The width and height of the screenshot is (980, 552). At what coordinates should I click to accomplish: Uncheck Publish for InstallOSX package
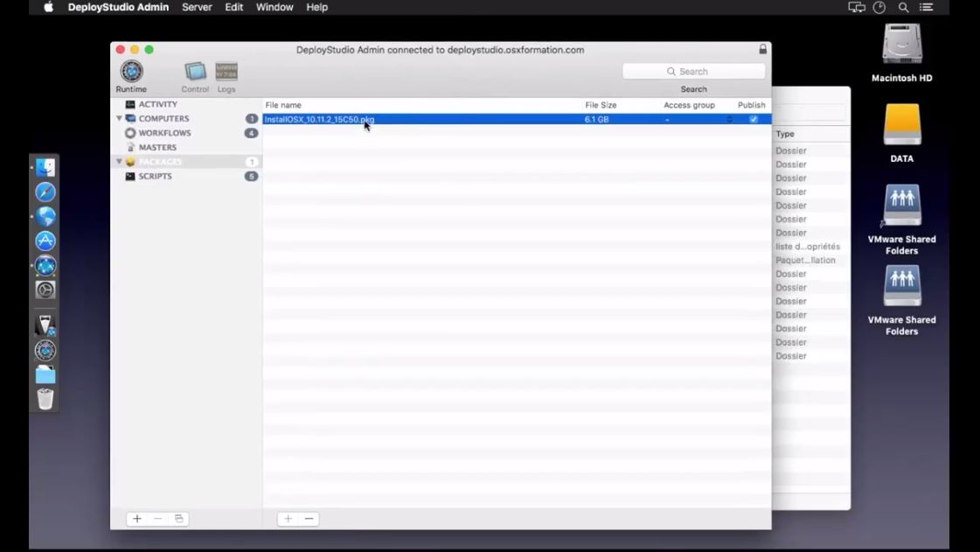point(754,119)
